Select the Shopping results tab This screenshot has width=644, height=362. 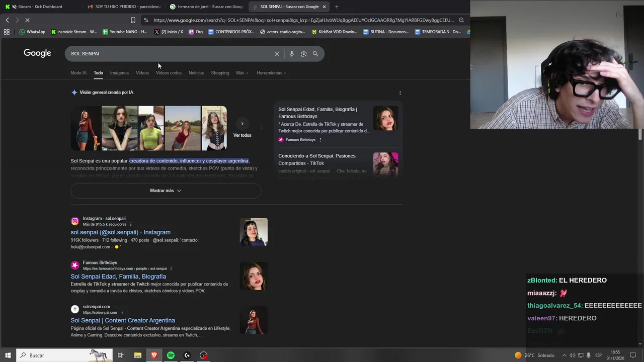point(220,73)
